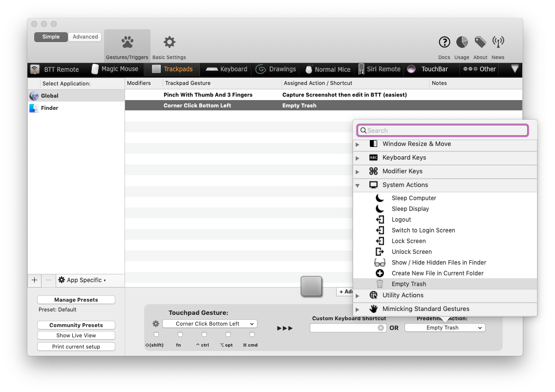
Task: Open the Gestures/Triggers paw icon
Action: pyautogui.click(x=127, y=42)
